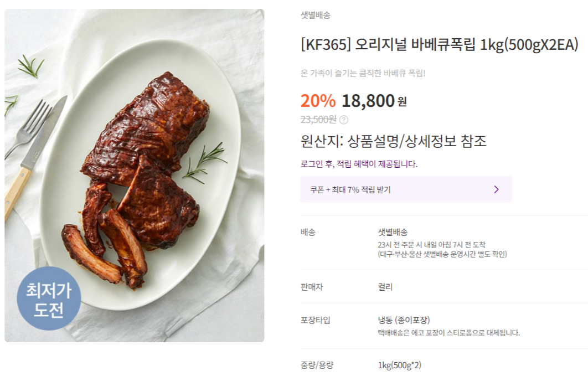Click 쿠폰 + 최대 7% 적립 받기 button
This screenshot has width=588, height=376.
click(405, 189)
